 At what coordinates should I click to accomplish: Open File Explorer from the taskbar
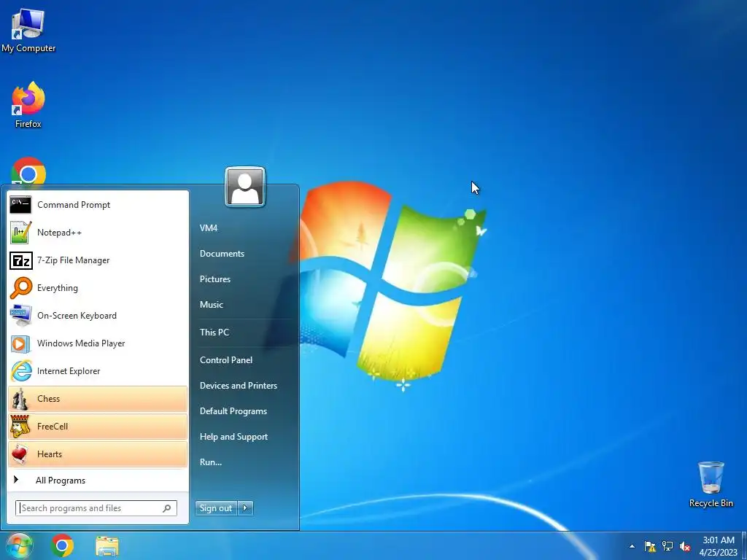(x=107, y=546)
